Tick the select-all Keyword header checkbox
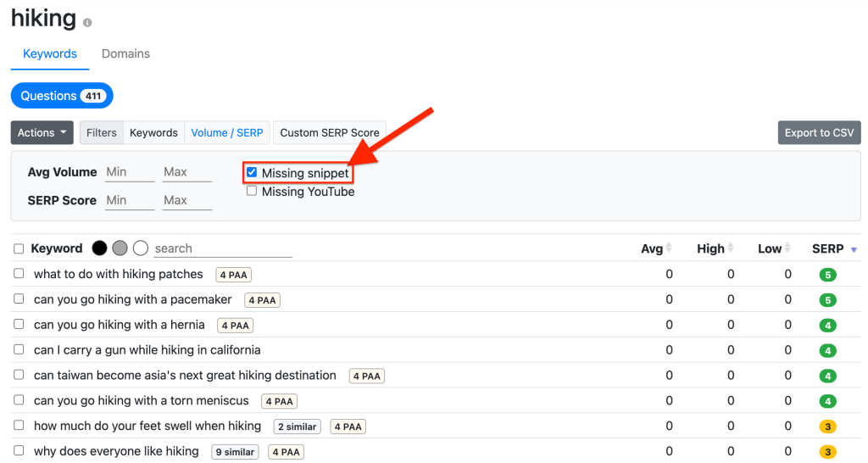Viewport: 868px width, 463px height. click(x=19, y=248)
